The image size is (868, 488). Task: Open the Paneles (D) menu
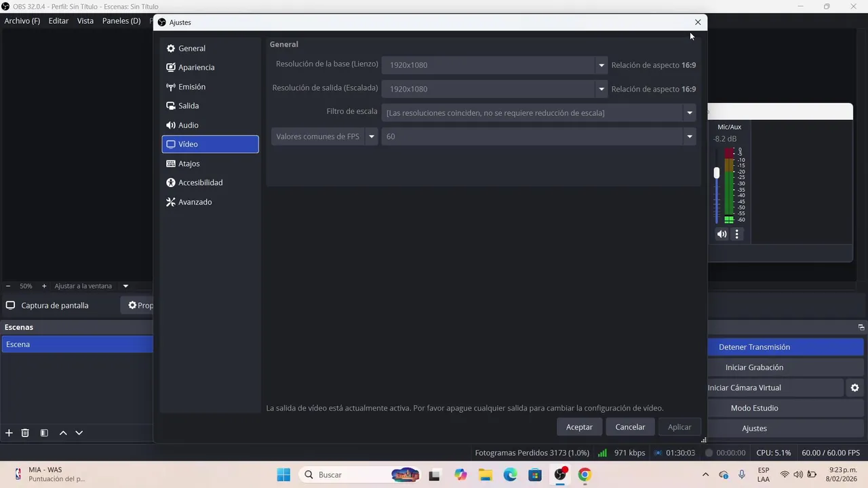point(121,21)
